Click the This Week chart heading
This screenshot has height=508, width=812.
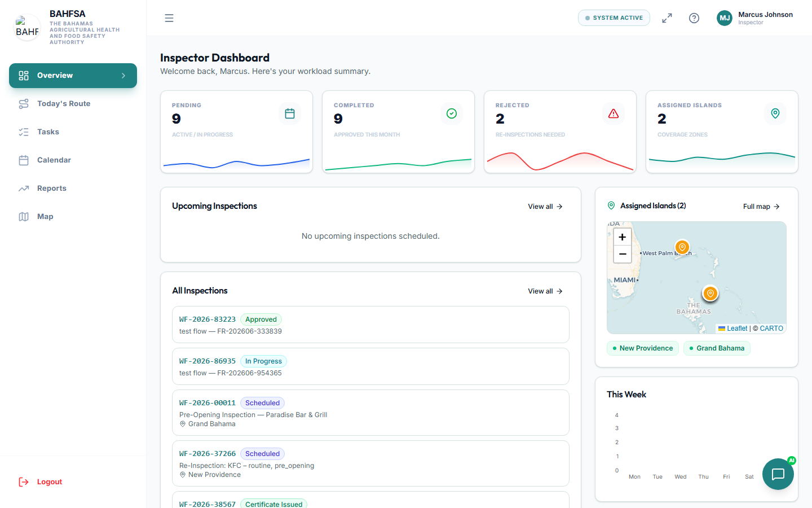tap(626, 395)
